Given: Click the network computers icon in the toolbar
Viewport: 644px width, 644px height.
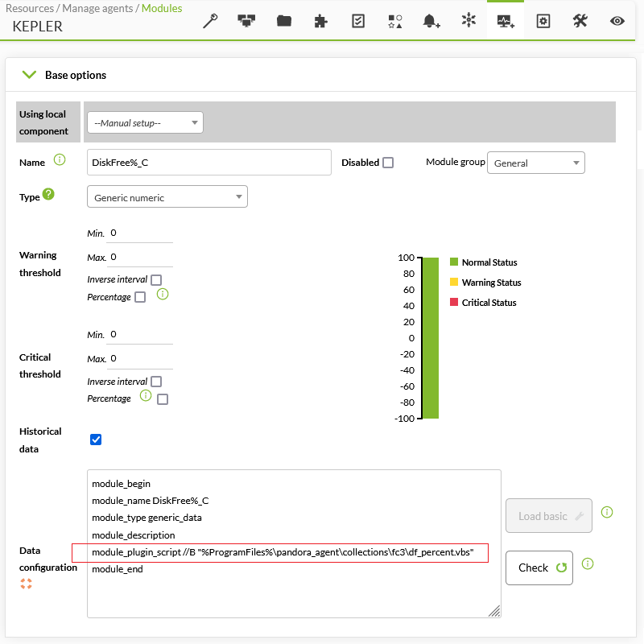Looking at the screenshot, I should [246, 21].
